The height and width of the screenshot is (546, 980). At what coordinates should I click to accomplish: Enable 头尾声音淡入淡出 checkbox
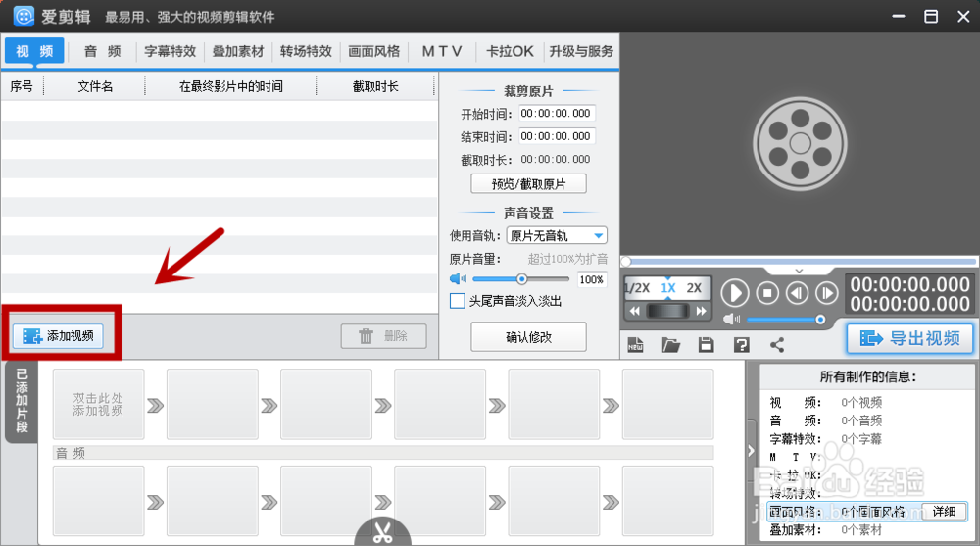(x=458, y=301)
